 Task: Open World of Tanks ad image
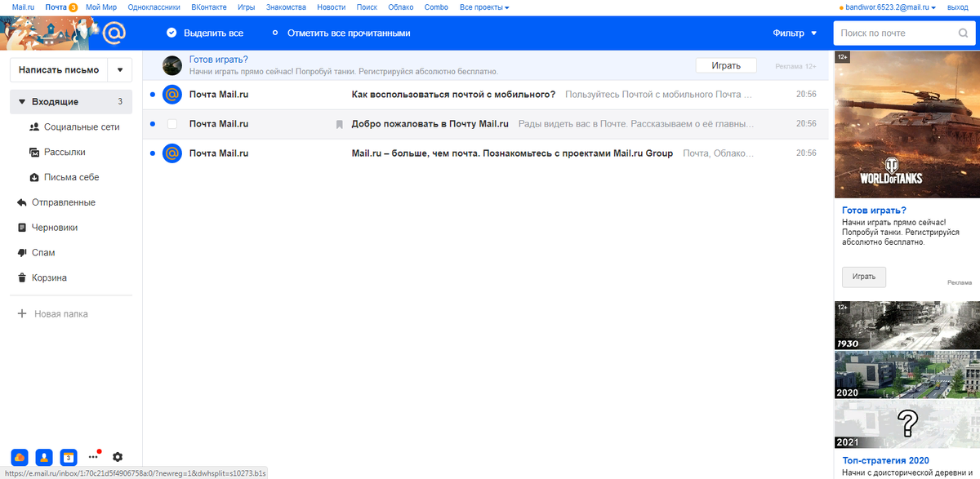pos(907,125)
